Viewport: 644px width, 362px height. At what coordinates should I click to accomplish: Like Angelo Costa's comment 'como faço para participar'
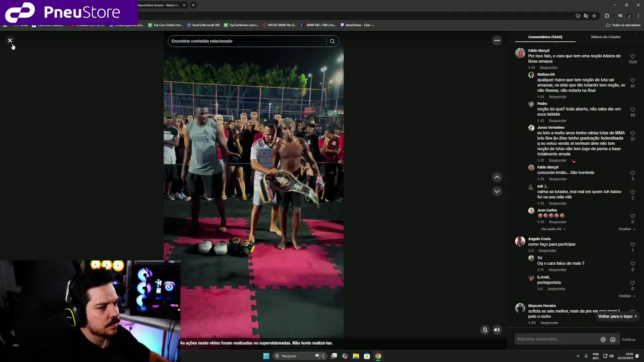point(632,245)
